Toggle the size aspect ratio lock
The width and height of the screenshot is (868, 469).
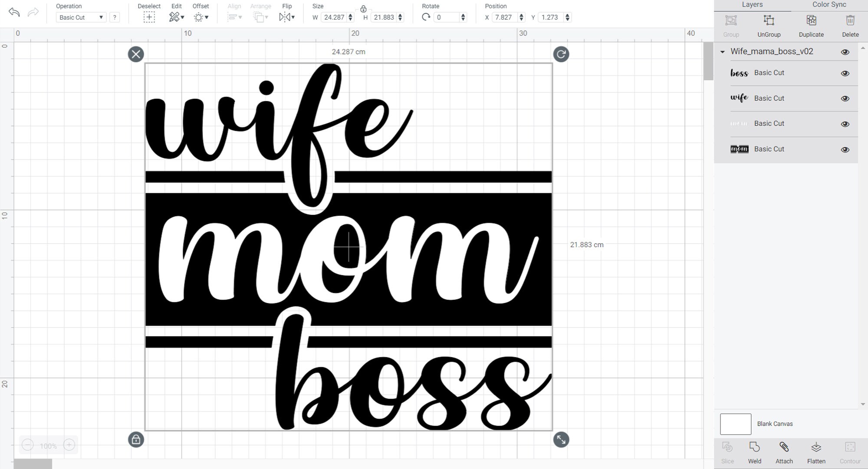(363, 9)
